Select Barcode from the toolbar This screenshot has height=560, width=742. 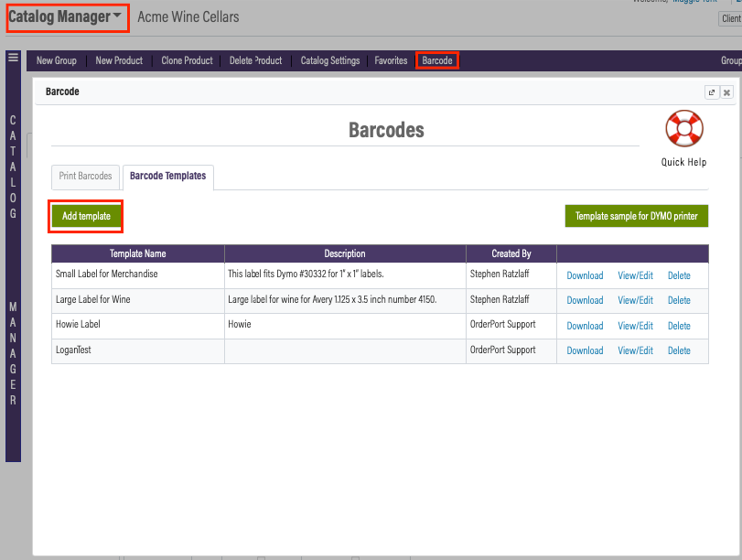(x=436, y=60)
